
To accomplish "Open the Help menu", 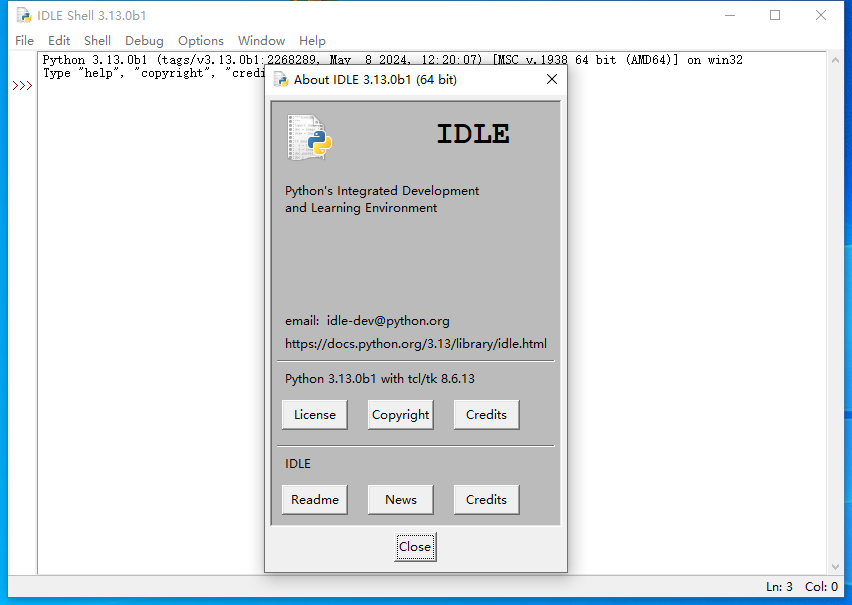I will [x=312, y=41].
